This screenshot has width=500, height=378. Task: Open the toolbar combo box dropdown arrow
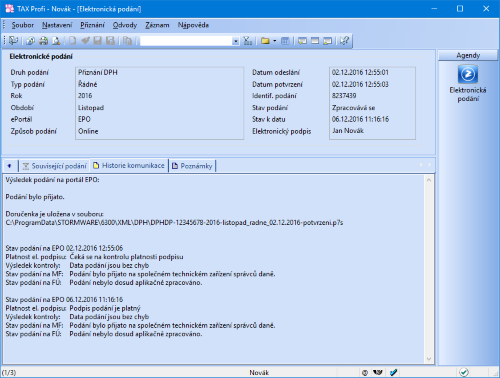click(236, 41)
